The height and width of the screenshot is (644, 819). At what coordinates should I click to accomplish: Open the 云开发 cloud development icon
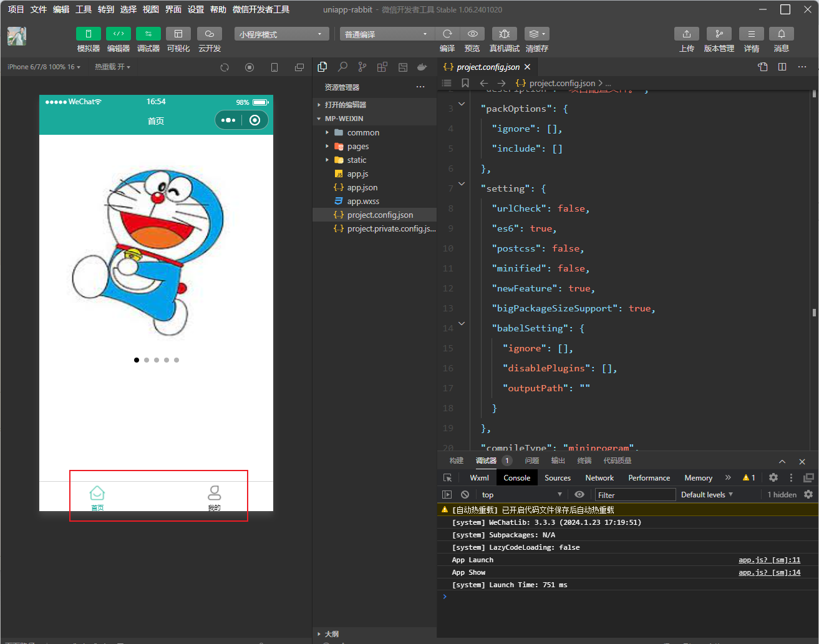click(210, 34)
